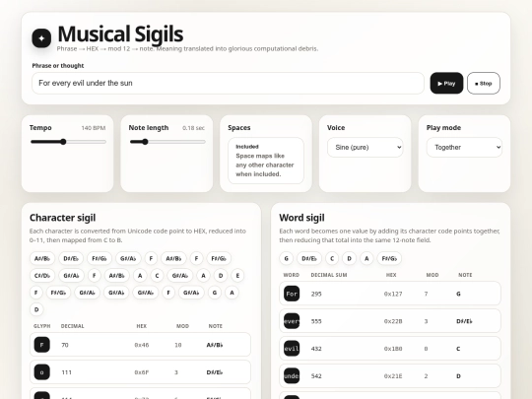This screenshot has width=532, height=399.
Task: Click the hex value 0x127
Action: point(393,294)
